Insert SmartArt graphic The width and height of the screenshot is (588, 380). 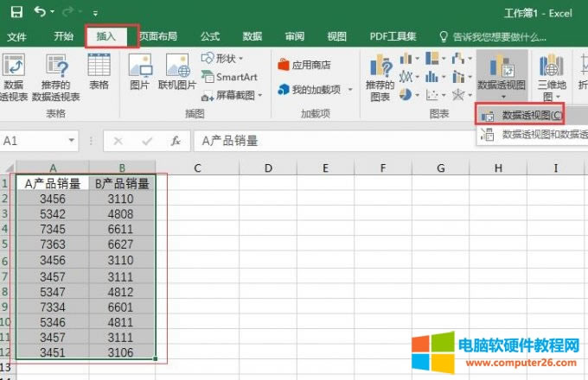229,77
